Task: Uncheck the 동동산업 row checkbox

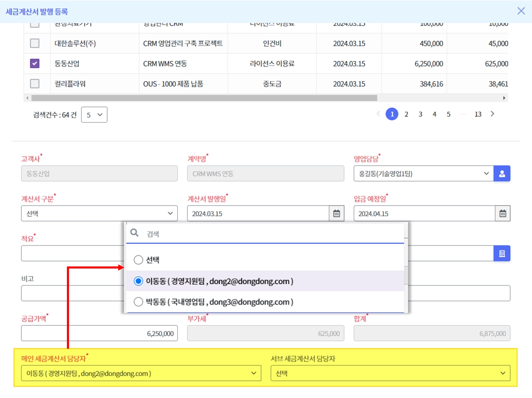Action: (x=35, y=63)
